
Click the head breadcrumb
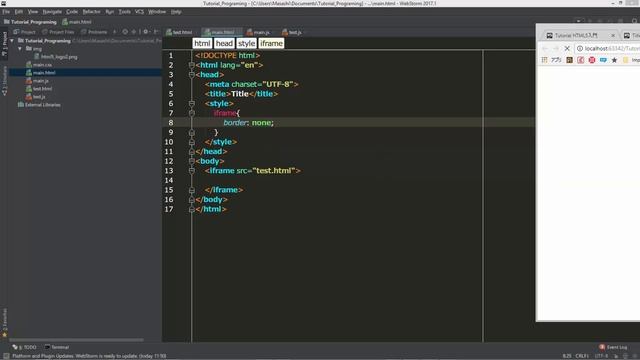tap(224, 43)
